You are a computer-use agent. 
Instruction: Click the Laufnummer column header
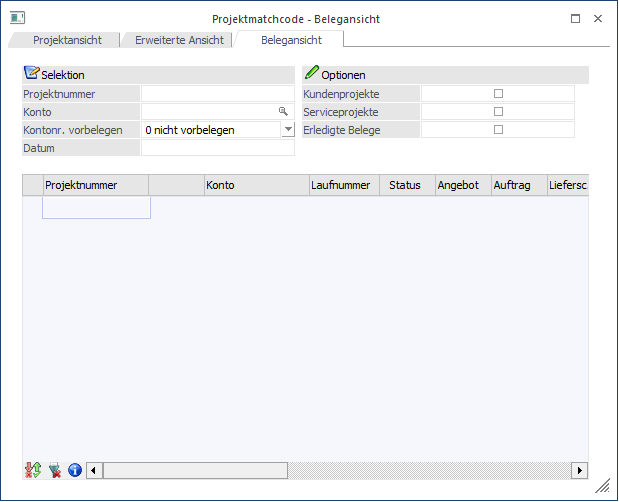(341, 185)
